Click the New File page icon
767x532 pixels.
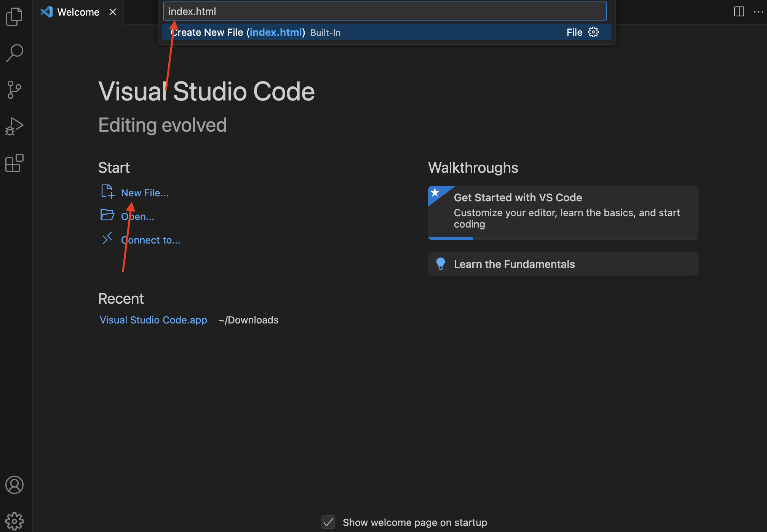108,192
